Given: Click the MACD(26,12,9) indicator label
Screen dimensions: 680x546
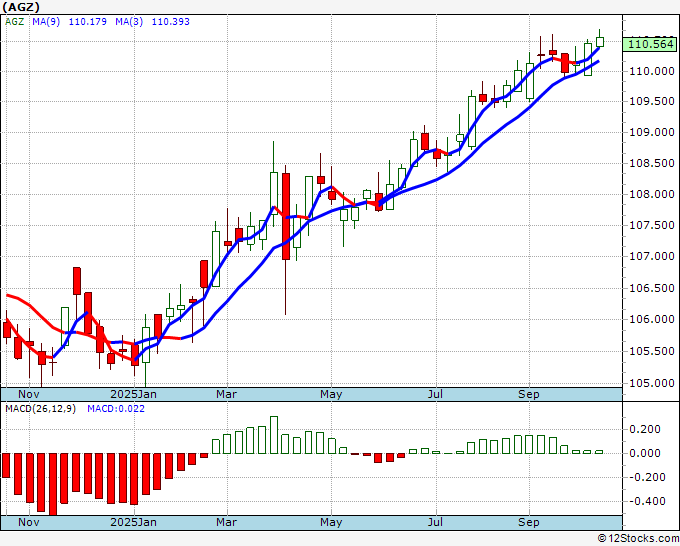Looking at the screenshot, I should point(40,409).
